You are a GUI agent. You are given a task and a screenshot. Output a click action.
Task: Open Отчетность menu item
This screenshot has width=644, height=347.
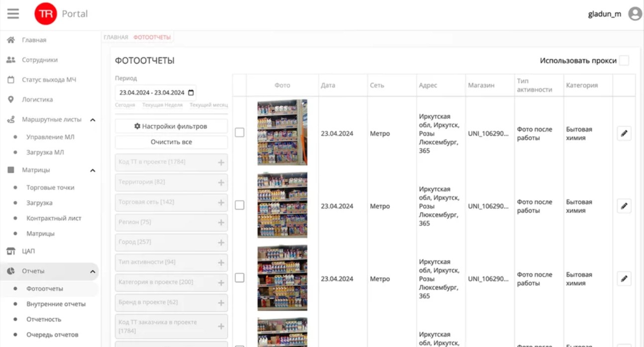(x=44, y=319)
